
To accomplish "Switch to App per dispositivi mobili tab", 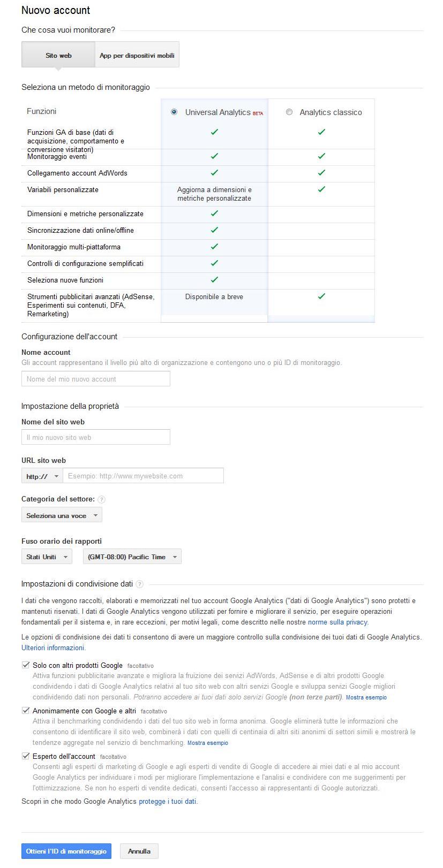I will [137, 55].
